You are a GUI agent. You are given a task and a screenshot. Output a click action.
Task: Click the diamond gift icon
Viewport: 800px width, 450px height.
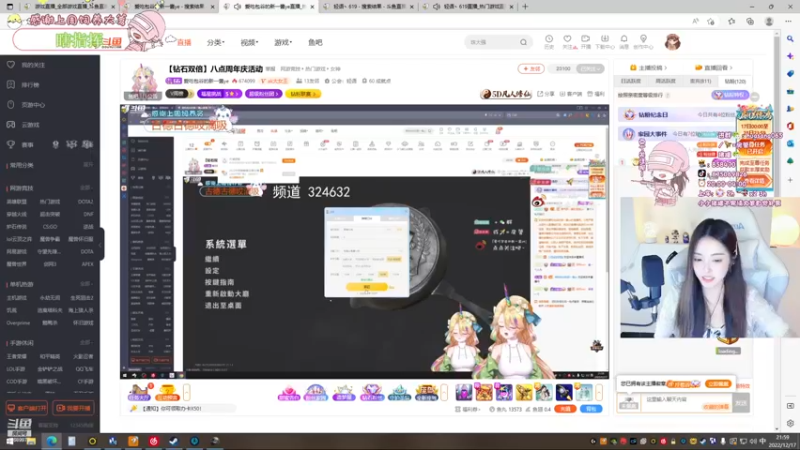371,392
